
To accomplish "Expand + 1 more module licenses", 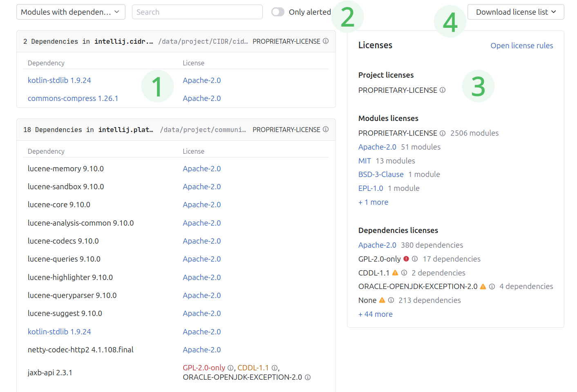I will (373, 202).
